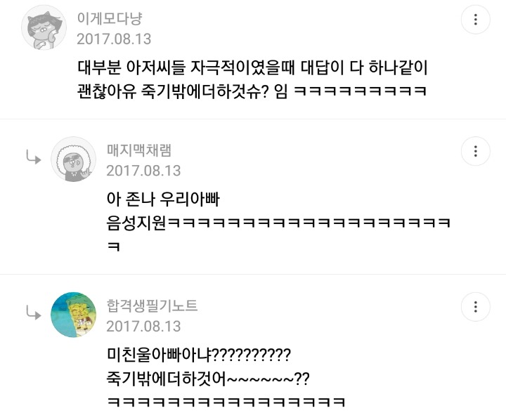506x420 pixels.
Task: Select the comment line starting with 대부분 아저씨들
Action: (x=253, y=69)
